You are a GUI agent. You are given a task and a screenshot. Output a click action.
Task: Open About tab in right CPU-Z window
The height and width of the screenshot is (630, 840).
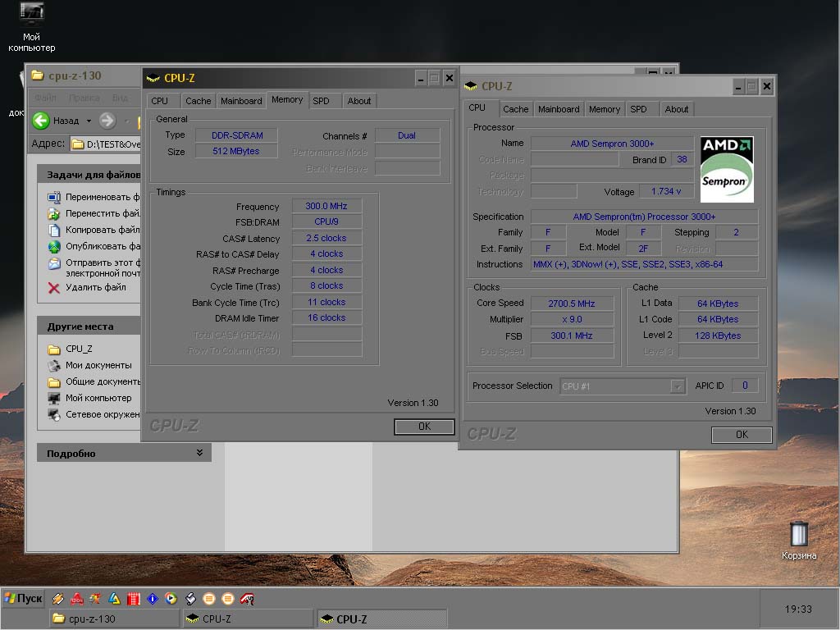coord(677,109)
